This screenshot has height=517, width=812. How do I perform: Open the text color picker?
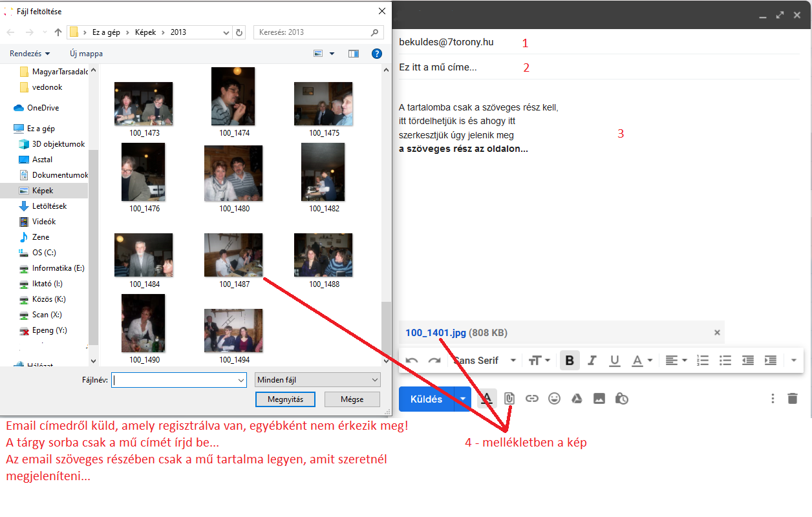[x=641, y=361]
